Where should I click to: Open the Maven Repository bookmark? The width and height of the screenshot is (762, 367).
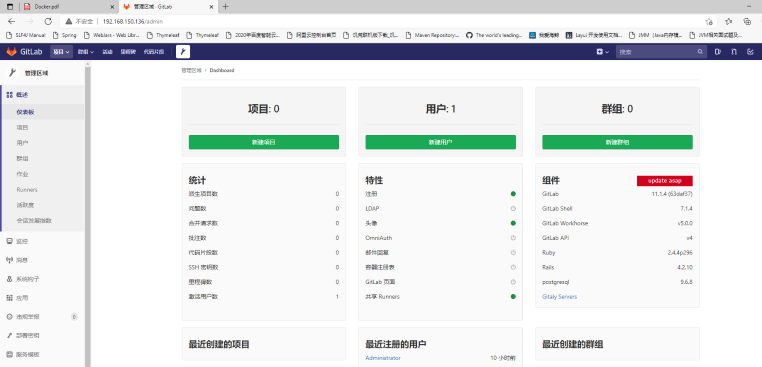[x=433, y=35]
